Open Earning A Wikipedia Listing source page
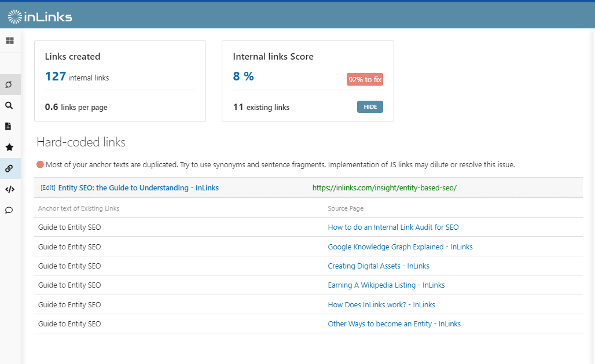Screen dimensions: 595x364 [386, 285]
